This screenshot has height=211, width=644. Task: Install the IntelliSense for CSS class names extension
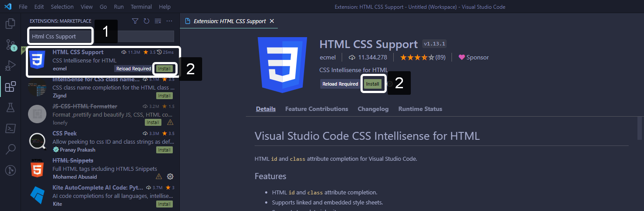tap(164, 96)
